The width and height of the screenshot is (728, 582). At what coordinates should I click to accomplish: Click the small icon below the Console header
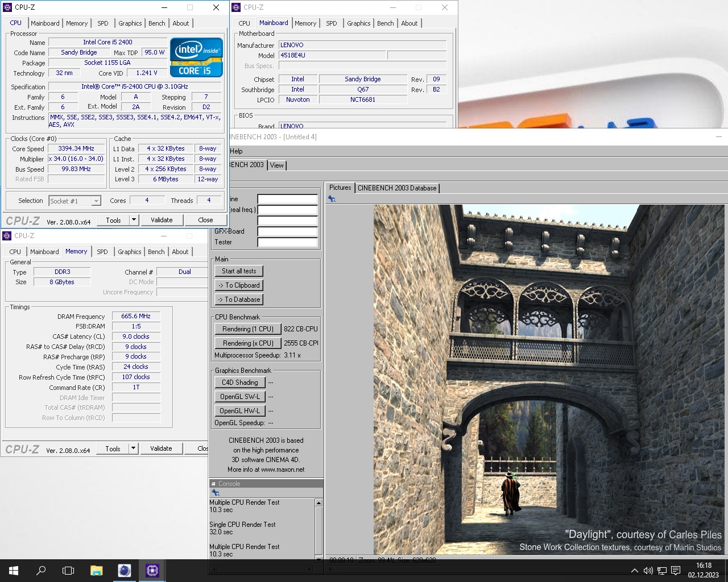[x=216, y=493]
